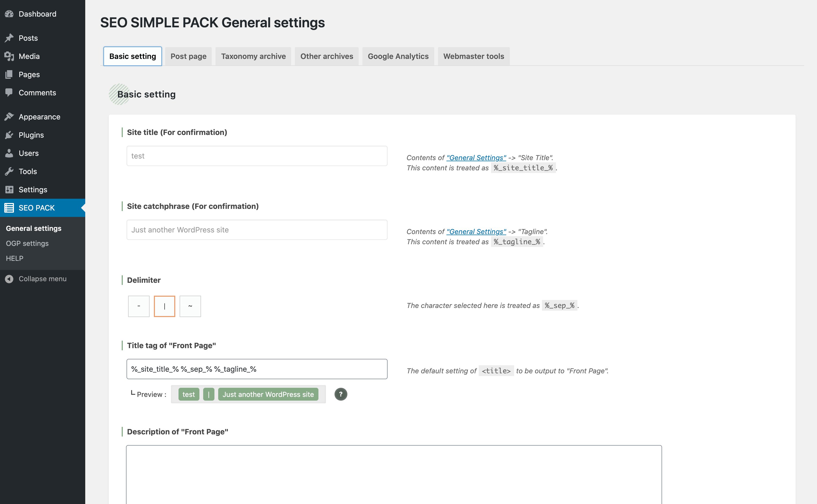Open the Pages menu item

pyautogui.click(x=43, y=74)
